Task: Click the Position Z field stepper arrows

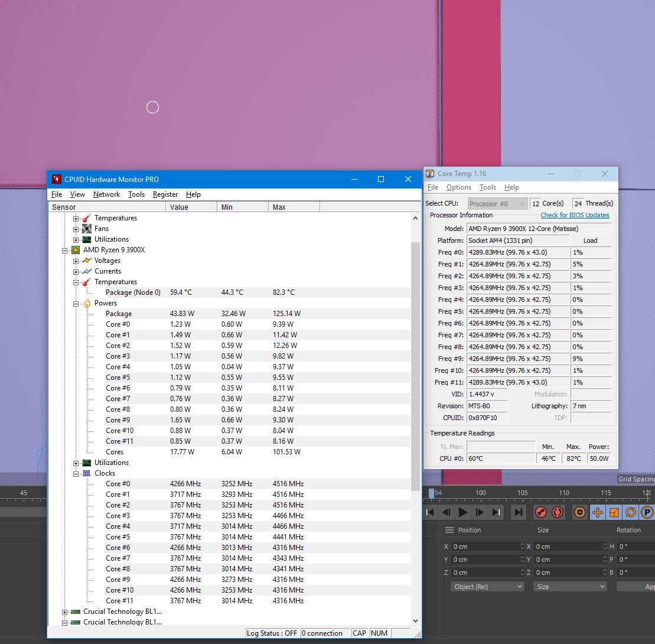Action: pyautogui.click(x=522, y=573)
